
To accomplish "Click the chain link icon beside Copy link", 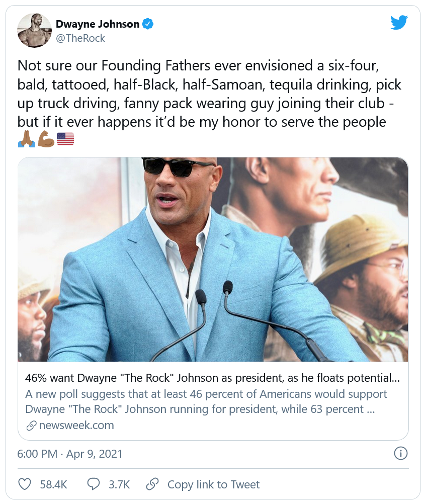I will [152, 484].
